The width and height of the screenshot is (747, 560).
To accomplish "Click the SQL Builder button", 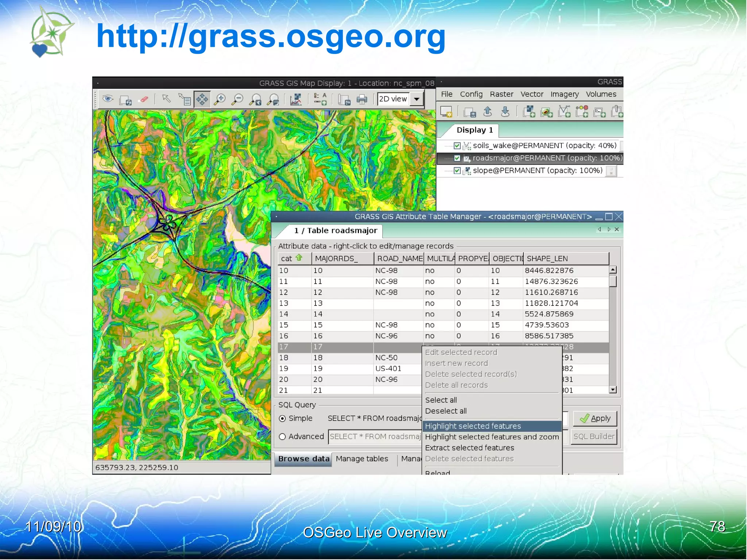I will point(594,437).
